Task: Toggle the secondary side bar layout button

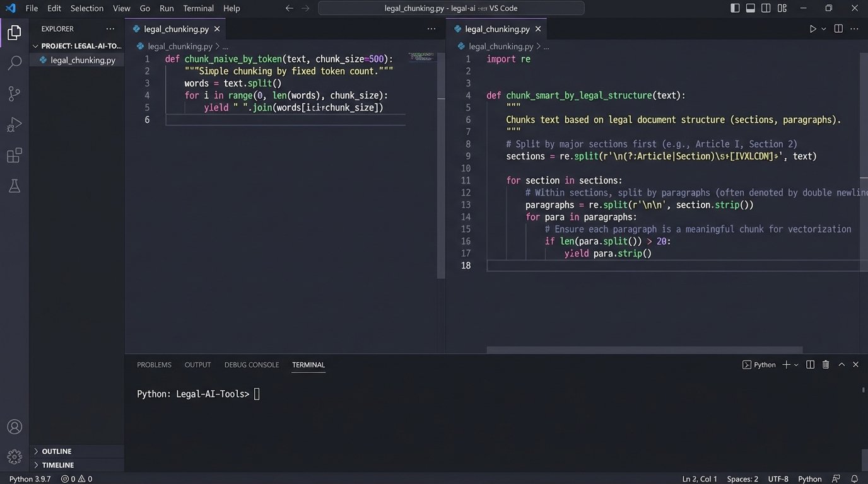Action: 766,8
